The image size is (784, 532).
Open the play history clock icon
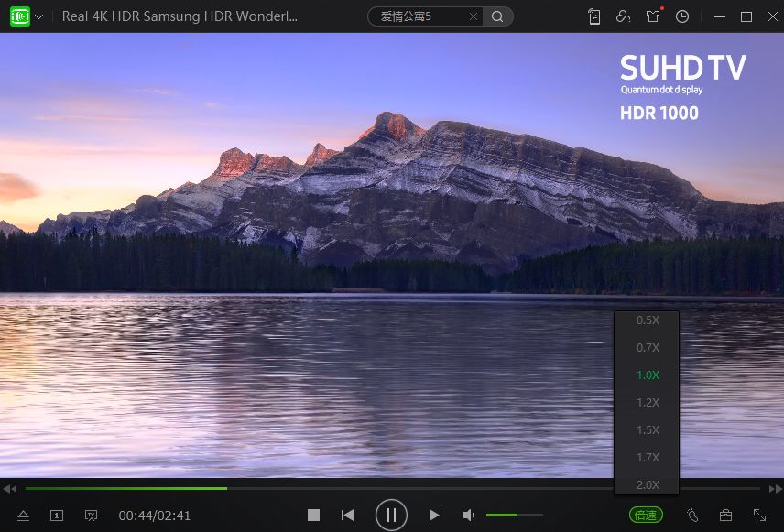click(682, 16)
